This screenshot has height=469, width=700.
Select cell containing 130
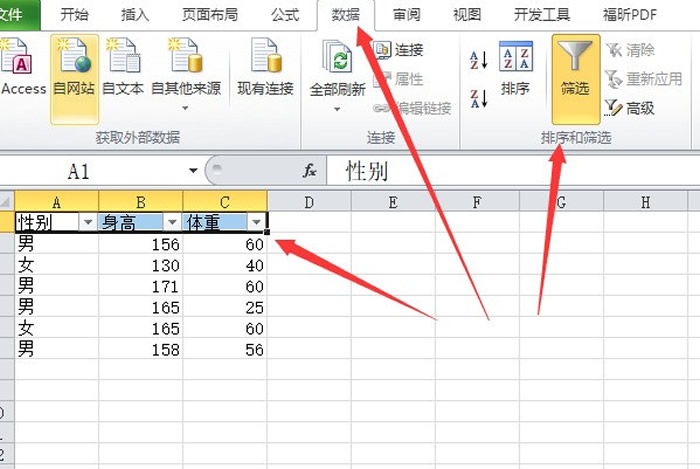coord(141,265)
